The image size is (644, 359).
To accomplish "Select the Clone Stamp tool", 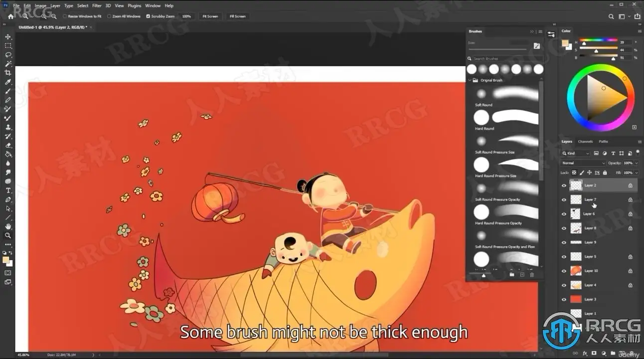I will pos(8,127).
